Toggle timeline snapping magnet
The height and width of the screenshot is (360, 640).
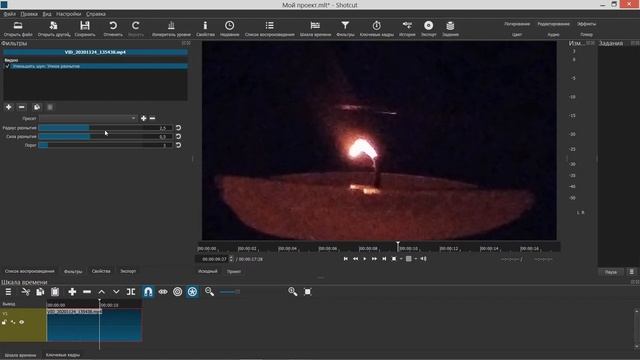tap(148, 292)
